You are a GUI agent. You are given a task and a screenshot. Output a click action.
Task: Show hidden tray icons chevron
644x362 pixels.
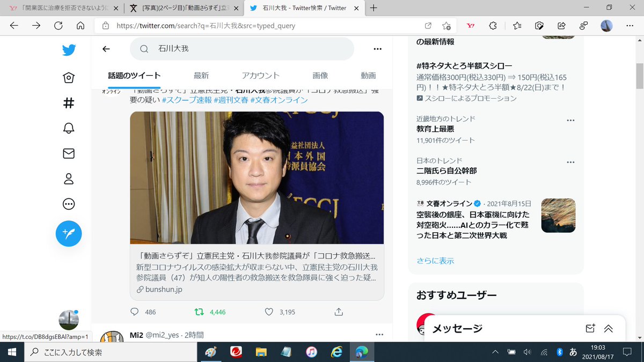tap(495, 352)
